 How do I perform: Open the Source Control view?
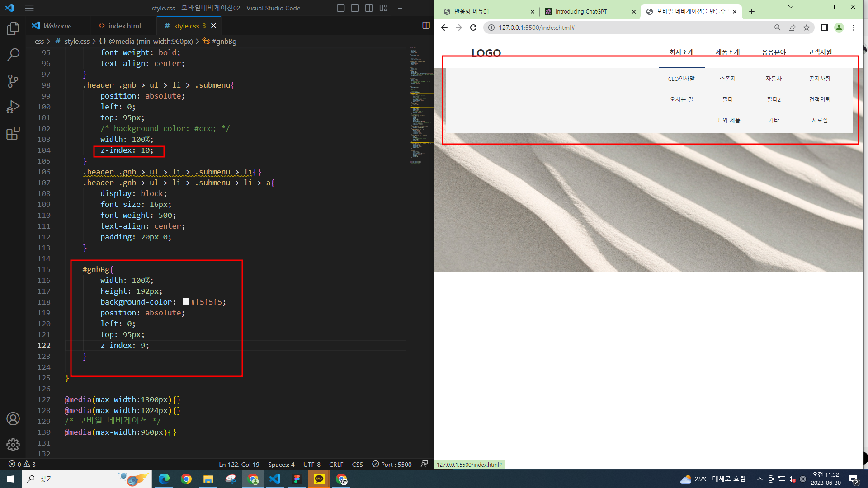(x=13, y=81)
